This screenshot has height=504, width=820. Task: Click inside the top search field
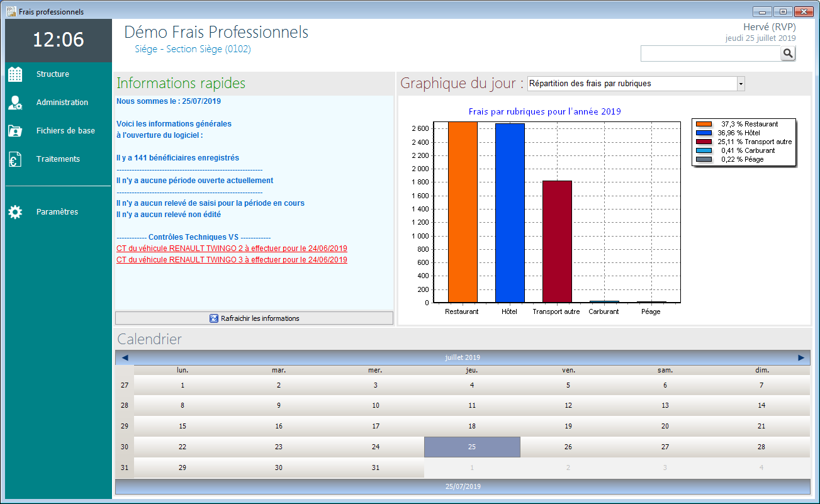click(x=710, y=54)
